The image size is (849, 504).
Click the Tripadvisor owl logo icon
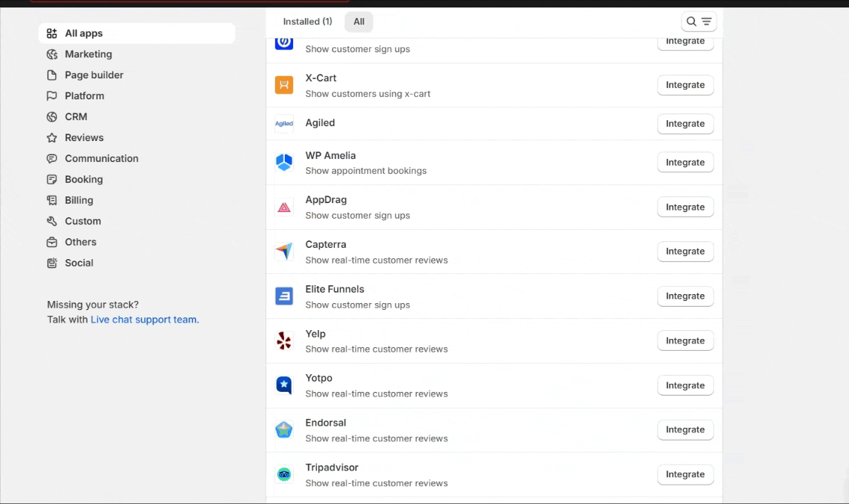point(284,475)
